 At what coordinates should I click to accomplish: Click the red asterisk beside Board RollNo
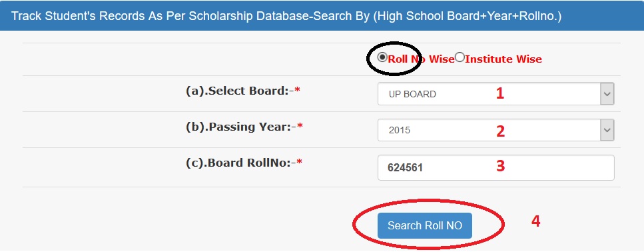pyautogui.click(x=300, y=163)
